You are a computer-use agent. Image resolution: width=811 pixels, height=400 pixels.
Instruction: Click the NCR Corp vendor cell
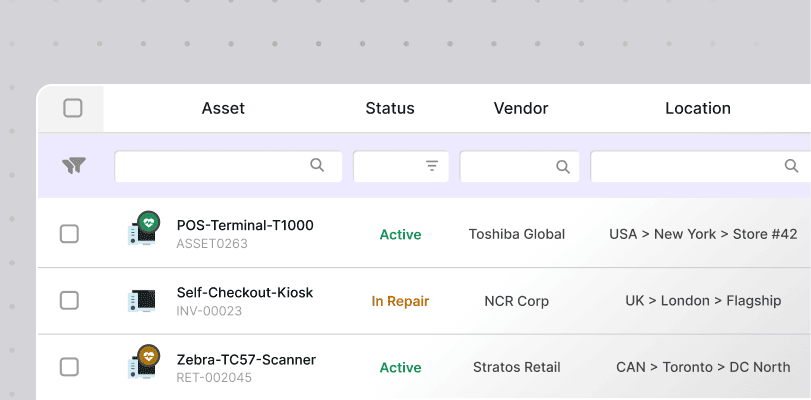[517, 301]
